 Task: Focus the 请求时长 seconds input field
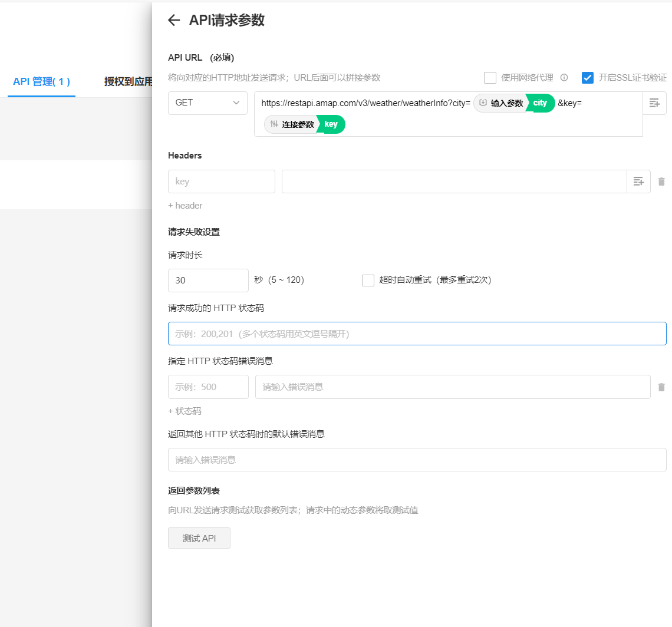coord(207,280)
